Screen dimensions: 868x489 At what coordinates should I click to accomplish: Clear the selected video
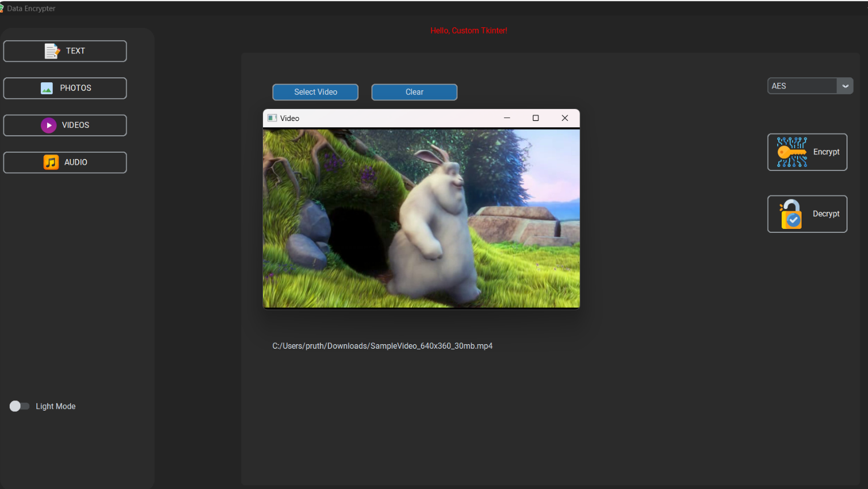(414, 92)
